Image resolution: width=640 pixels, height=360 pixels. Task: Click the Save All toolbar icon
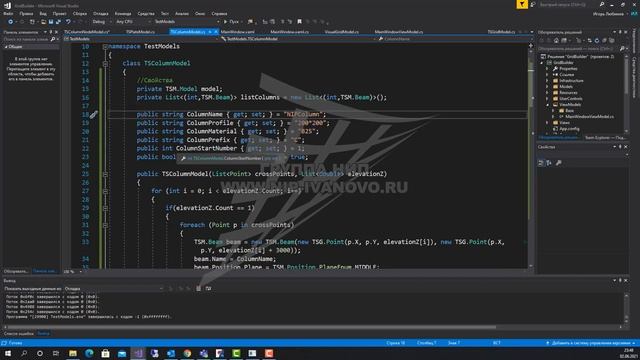58,22
